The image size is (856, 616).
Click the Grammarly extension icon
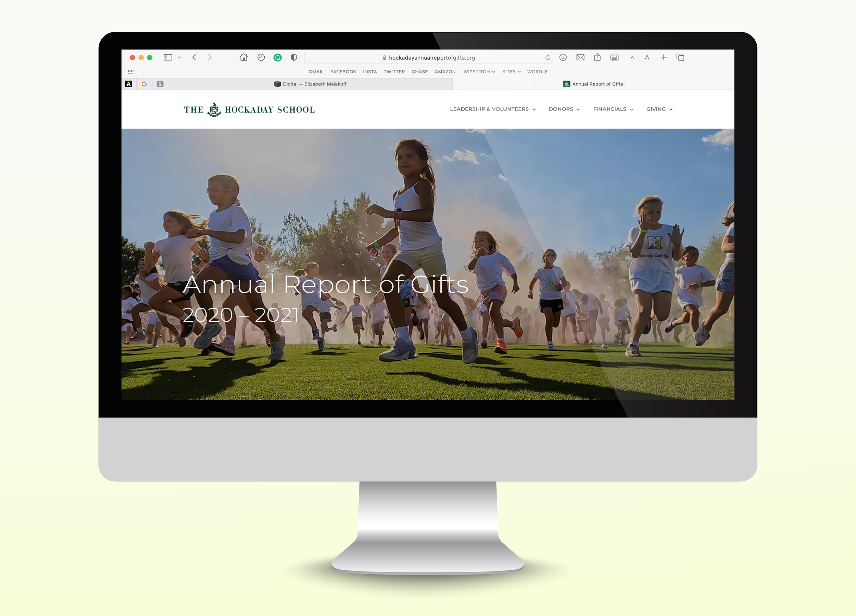click(277, 57)
